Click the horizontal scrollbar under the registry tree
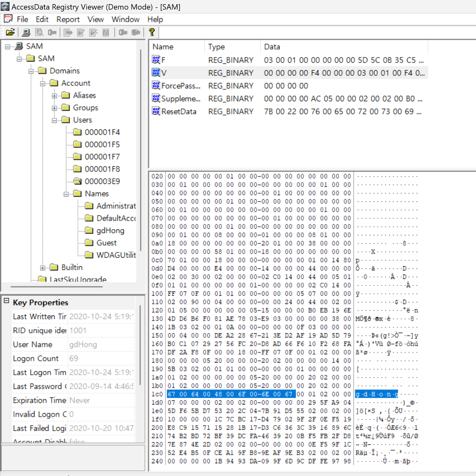Image resolution: width=476 pixels, height=476 pixels. coord(56,287)
